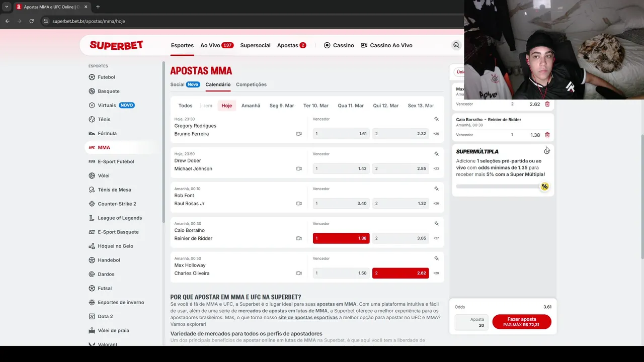
Task: Select Reinier de Ridder odds 3.05
Action: (x=400, y=238)
